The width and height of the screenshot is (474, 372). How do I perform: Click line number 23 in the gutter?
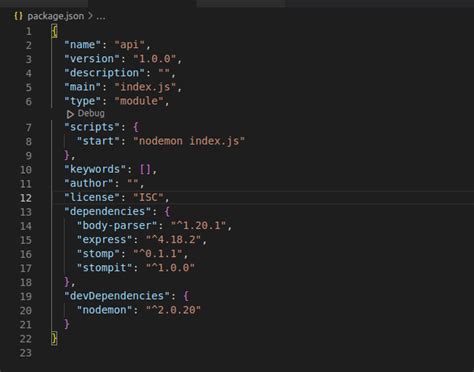point(26,353)
